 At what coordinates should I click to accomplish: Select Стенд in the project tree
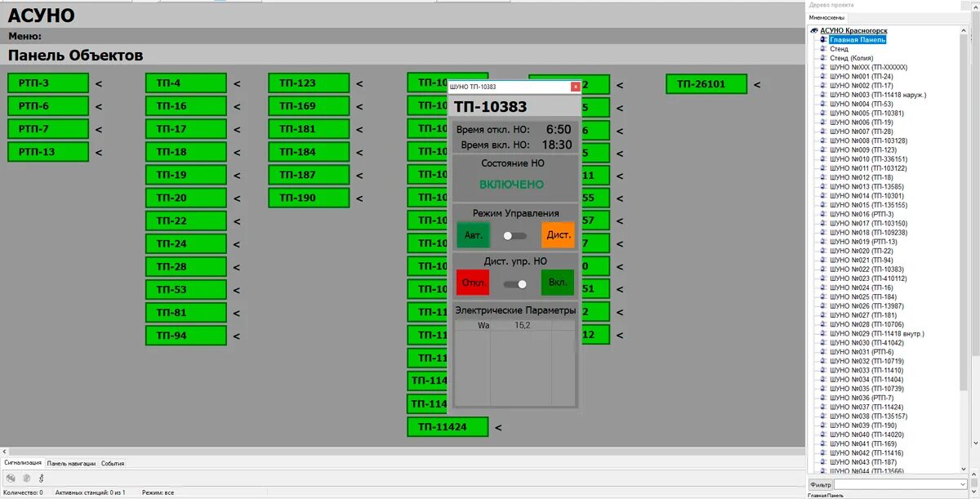[839, 49]
